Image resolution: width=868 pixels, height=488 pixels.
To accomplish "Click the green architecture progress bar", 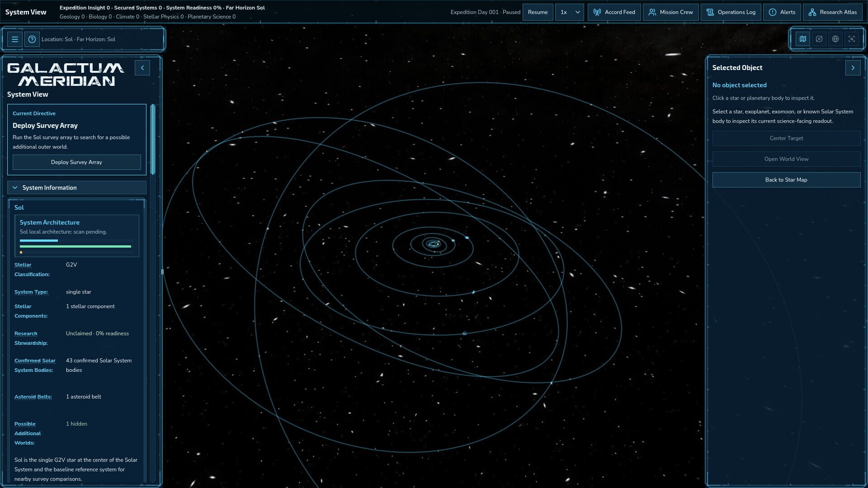I will pos(75,246).
